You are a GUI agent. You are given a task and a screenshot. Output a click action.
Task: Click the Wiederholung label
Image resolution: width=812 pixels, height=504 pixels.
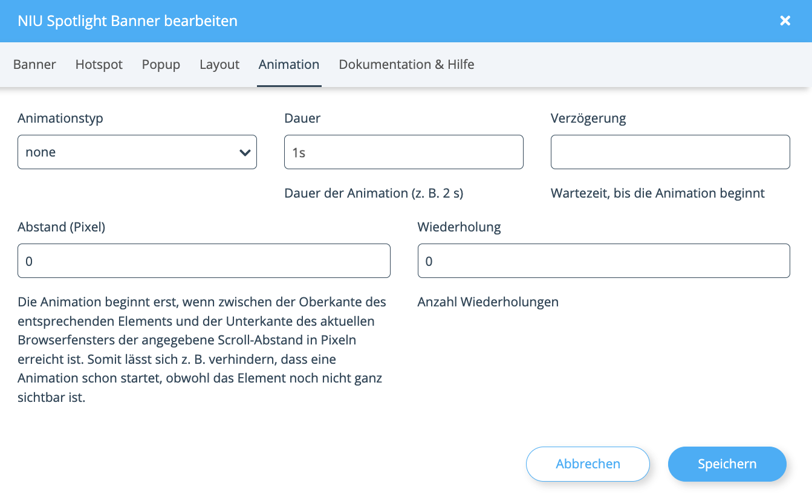click(459, 227)
